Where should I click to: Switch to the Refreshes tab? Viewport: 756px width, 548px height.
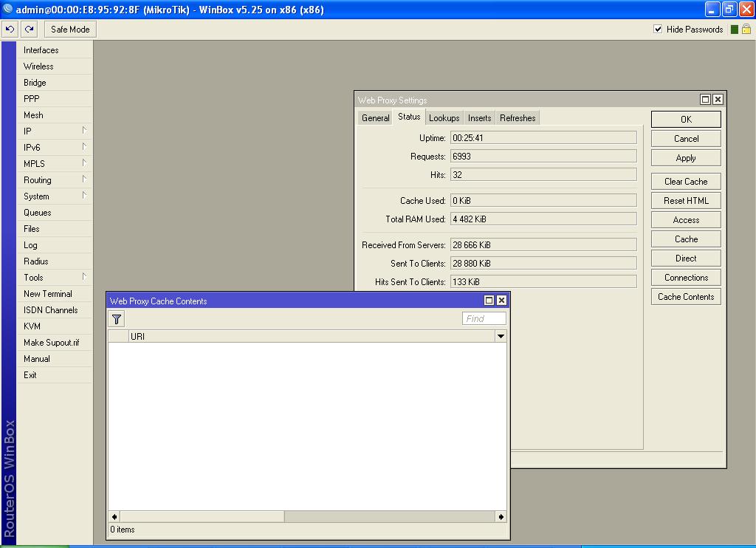(518, 118)
